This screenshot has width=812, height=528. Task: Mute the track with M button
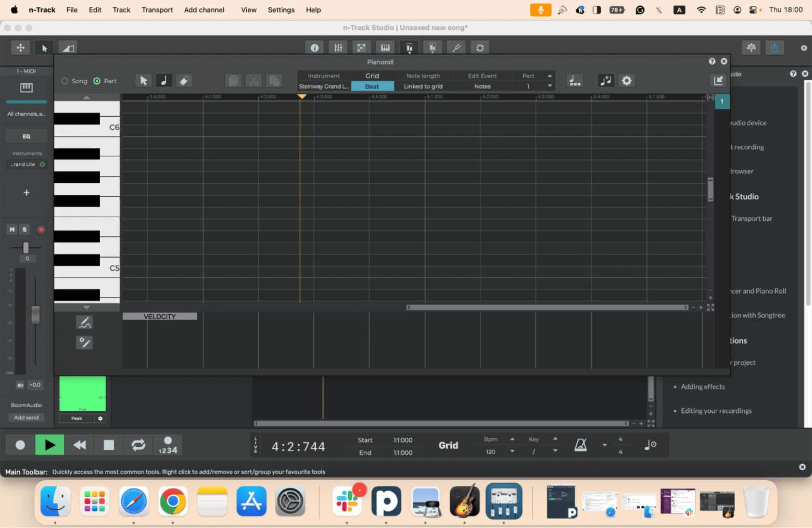(x=12, y=230)
